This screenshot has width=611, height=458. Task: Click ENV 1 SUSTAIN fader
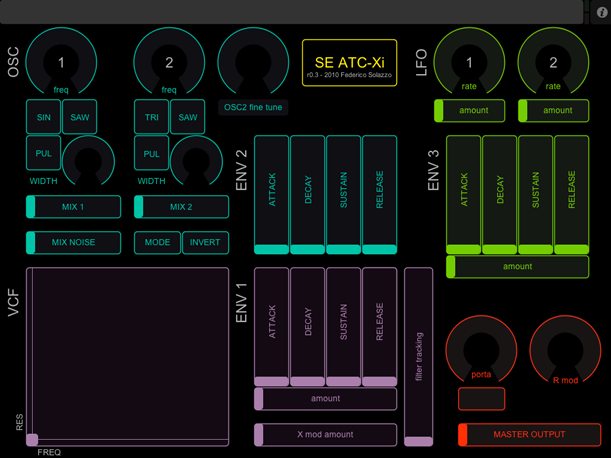(x=343, y=327)
